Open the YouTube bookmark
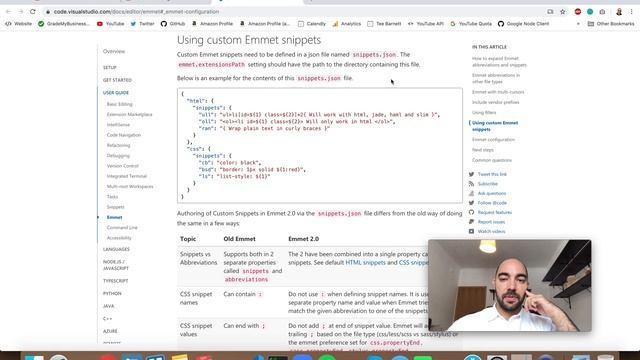640x360 pixels. click(111, 24)
